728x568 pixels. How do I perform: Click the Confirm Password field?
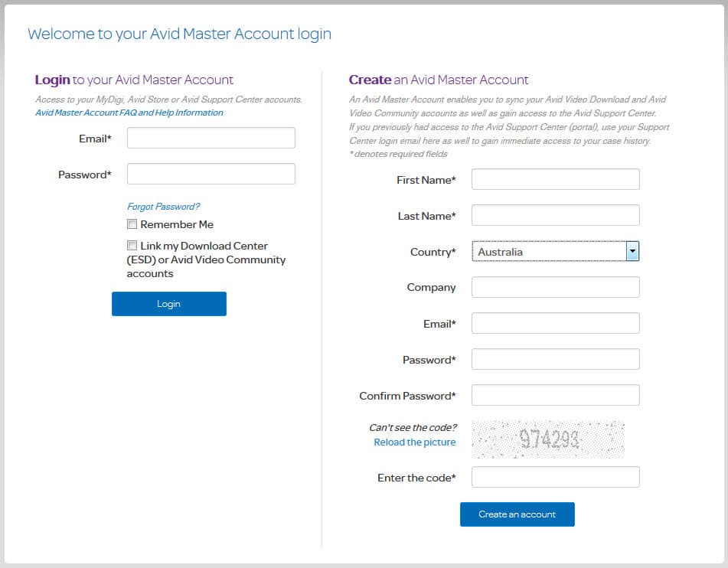(x=555, y=395)
